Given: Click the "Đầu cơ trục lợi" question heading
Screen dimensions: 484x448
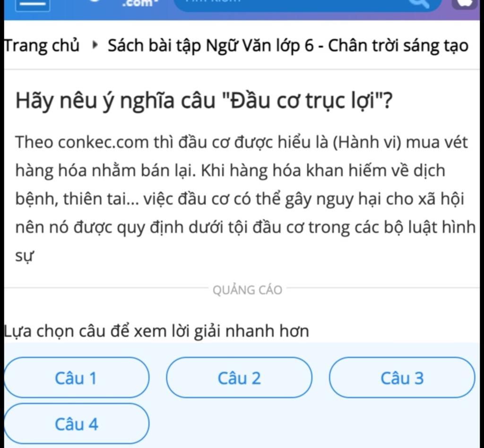Looking at the screenshot, I should coord(204,101).
